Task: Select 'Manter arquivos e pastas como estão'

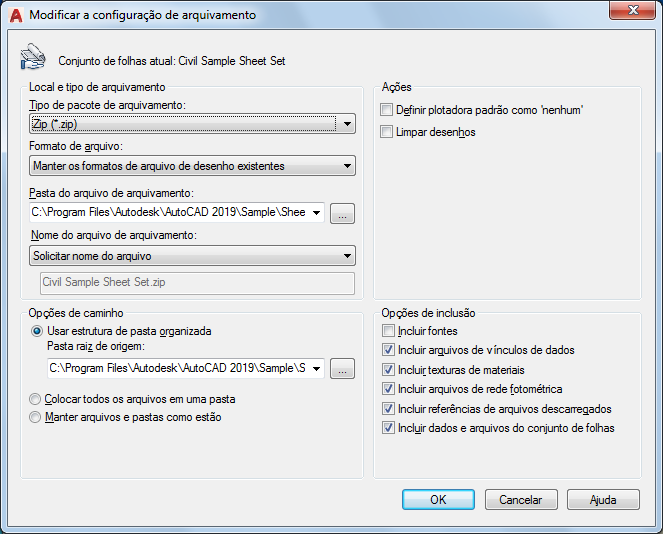Action: [x=35, y=417]
